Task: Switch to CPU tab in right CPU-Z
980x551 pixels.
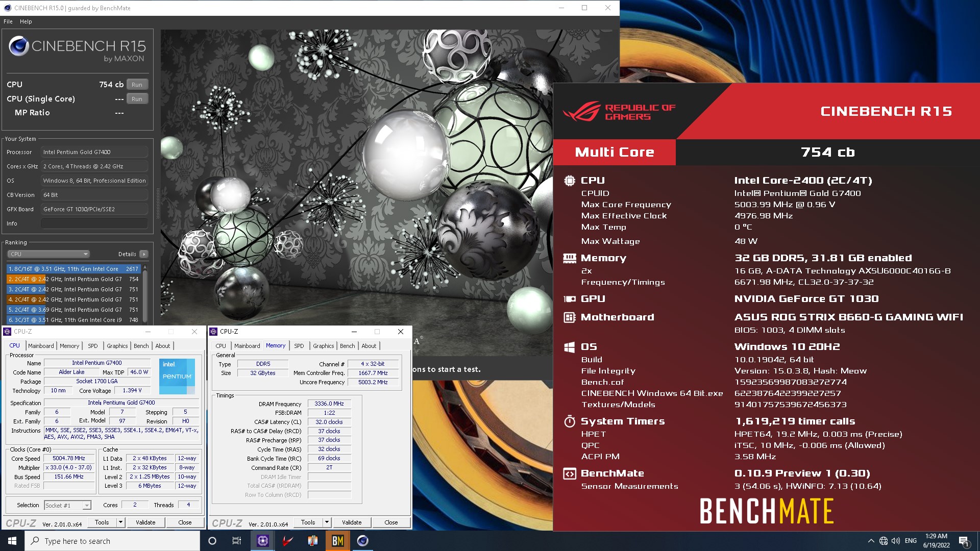Action: click(x=220, y=346)
